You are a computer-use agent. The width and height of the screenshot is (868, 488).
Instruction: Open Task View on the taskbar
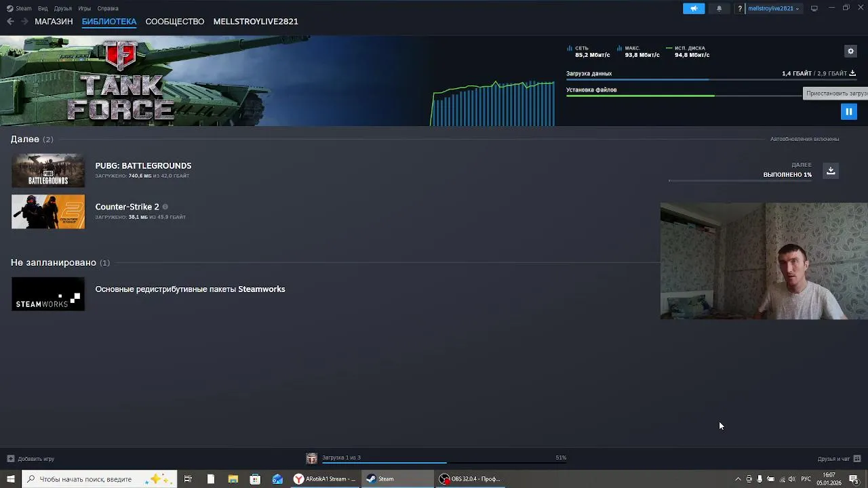pyautogui.click(x=188, y=479)
